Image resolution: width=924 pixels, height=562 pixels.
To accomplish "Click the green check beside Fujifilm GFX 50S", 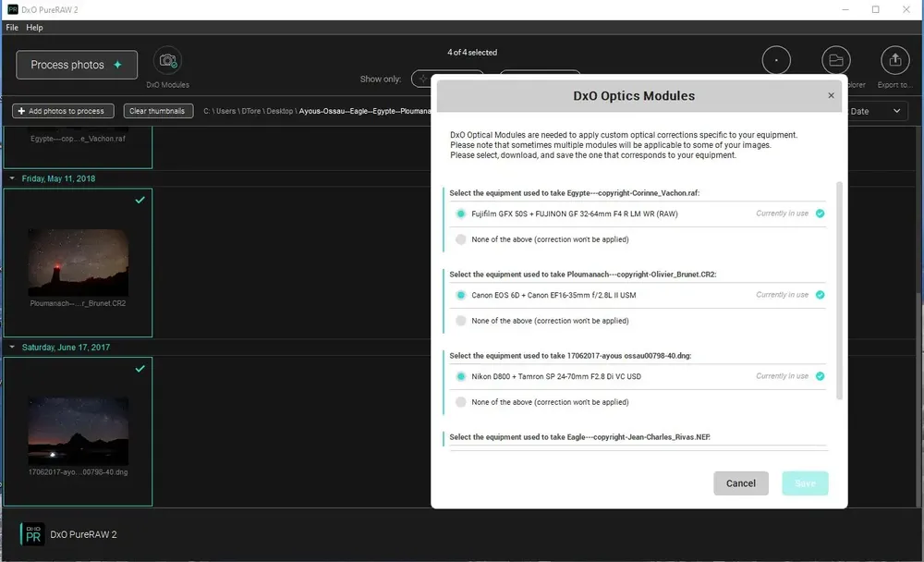I will click(x=820, y=214).
